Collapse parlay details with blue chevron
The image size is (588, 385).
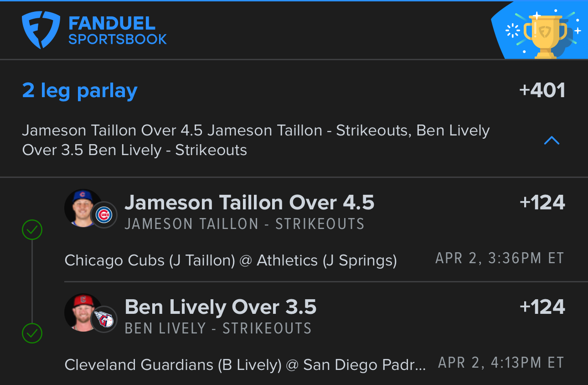pos(552,140)
